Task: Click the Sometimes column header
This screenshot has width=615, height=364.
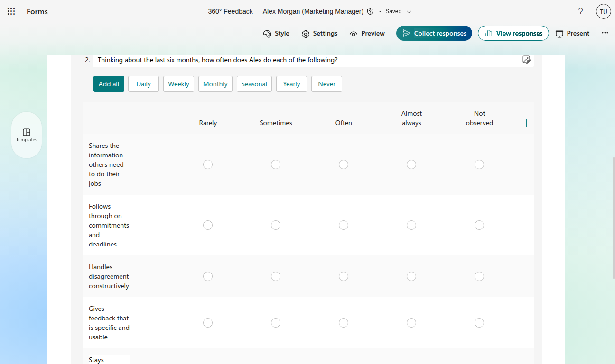Action: [276, 123]
